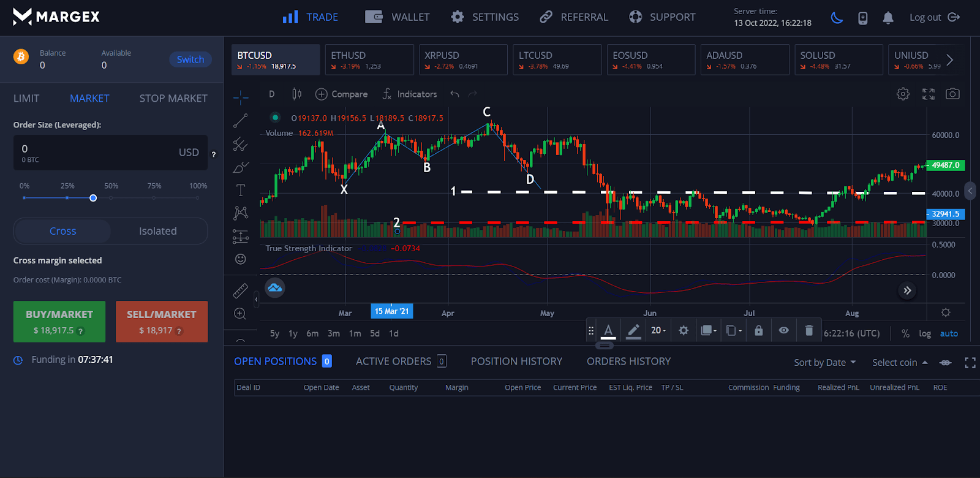Lock the selected drawing

coord(759,331)
